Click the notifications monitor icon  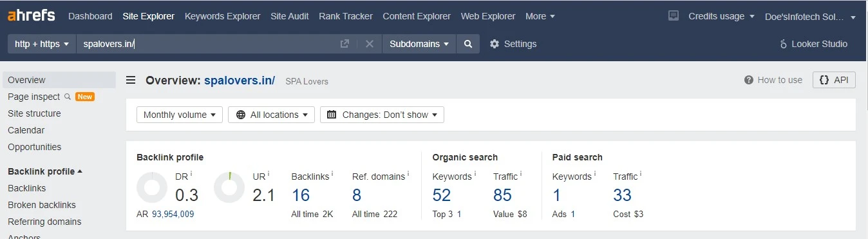[674, 15]
